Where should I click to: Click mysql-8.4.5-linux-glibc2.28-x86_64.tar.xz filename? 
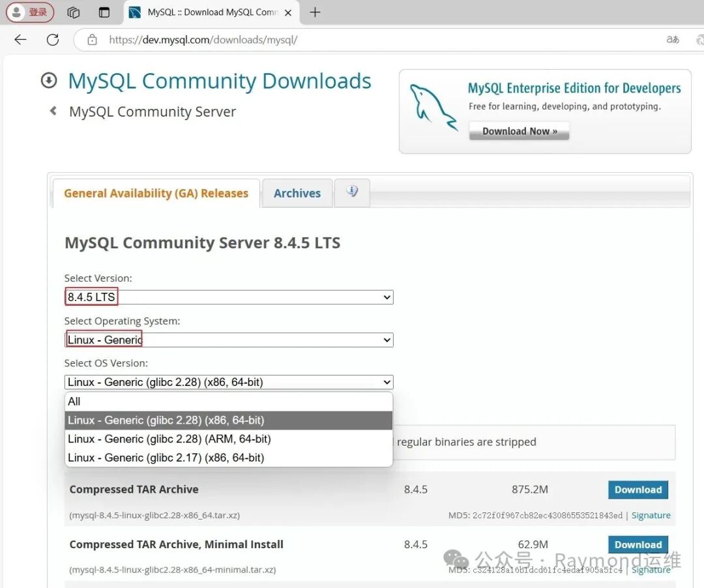tap(154, 515)
